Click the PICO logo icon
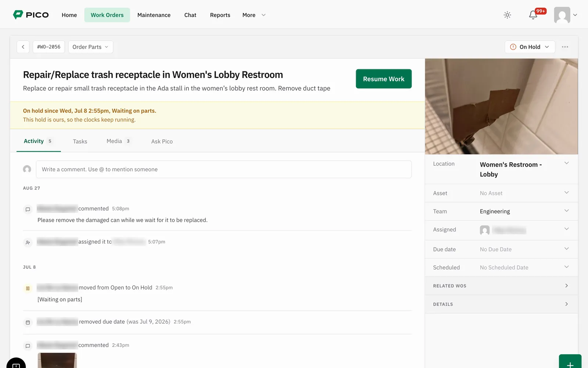The width and height of the screenshot is (588, 368). [x=18, y=15]
